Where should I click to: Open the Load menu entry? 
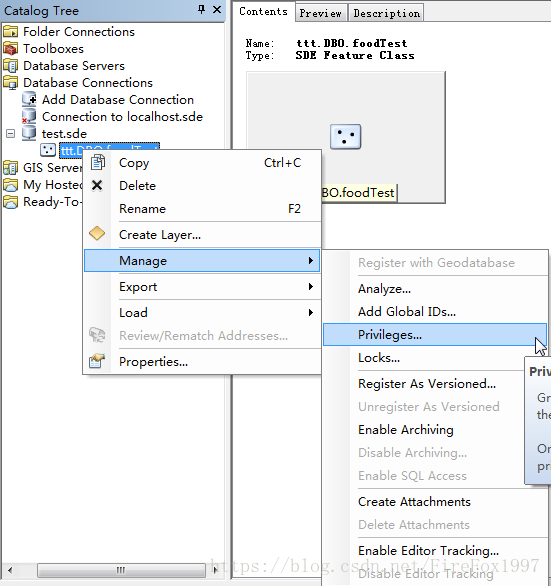click(x=202, y=312)
